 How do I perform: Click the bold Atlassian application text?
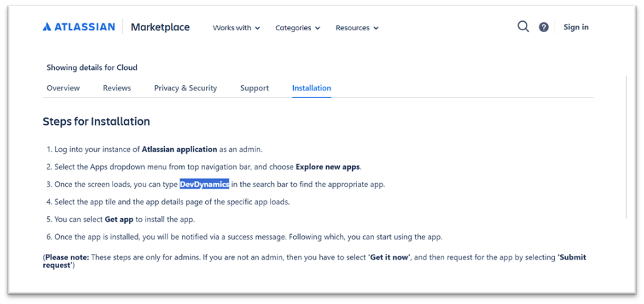(x=179, y=150)
